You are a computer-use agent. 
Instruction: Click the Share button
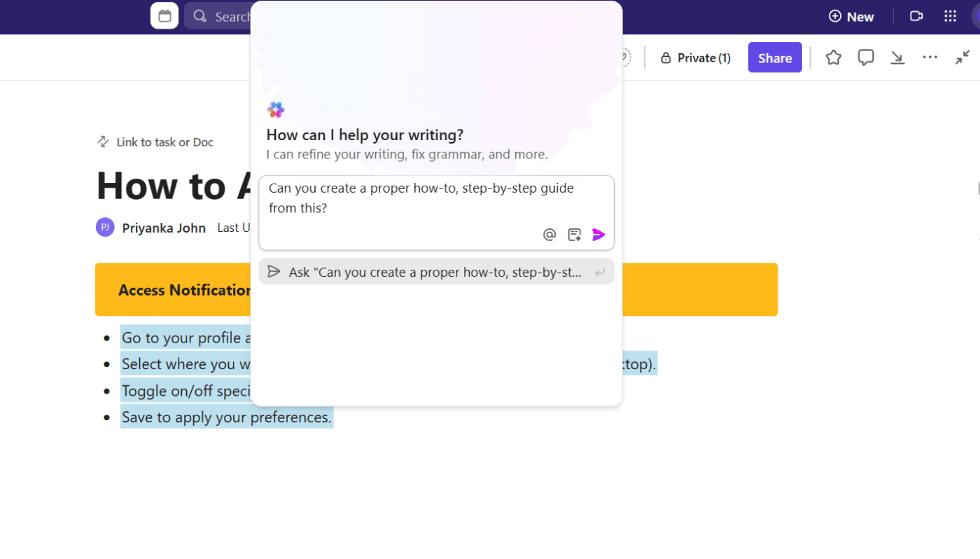pyautogui.click(x=775, y=57)
